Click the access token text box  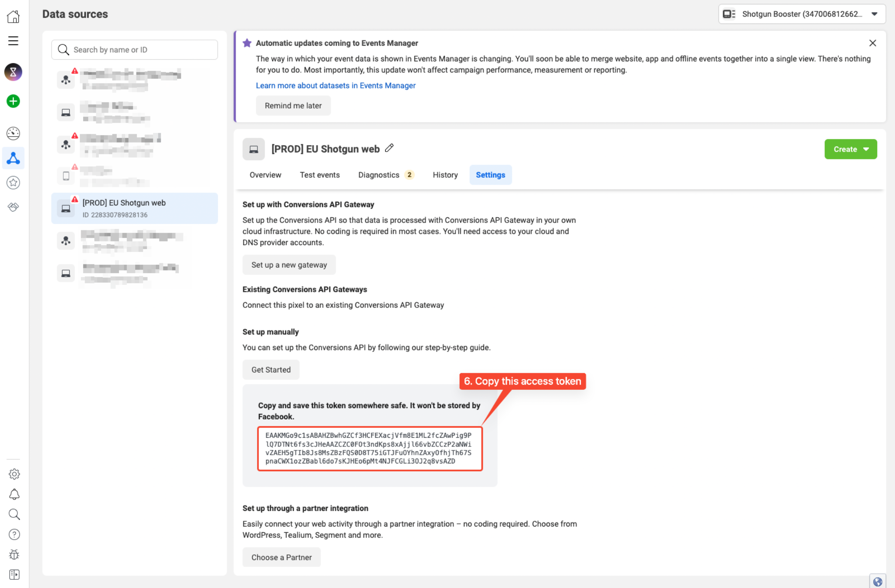pyautogui.click(x=370, y=449)
